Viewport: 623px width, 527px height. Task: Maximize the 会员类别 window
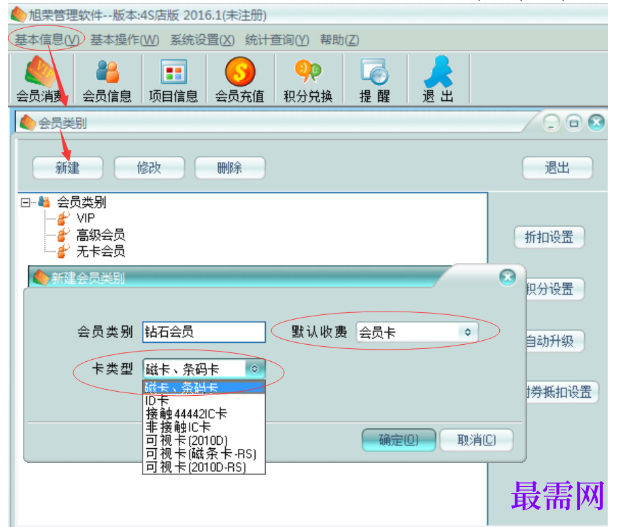(574, 122)
